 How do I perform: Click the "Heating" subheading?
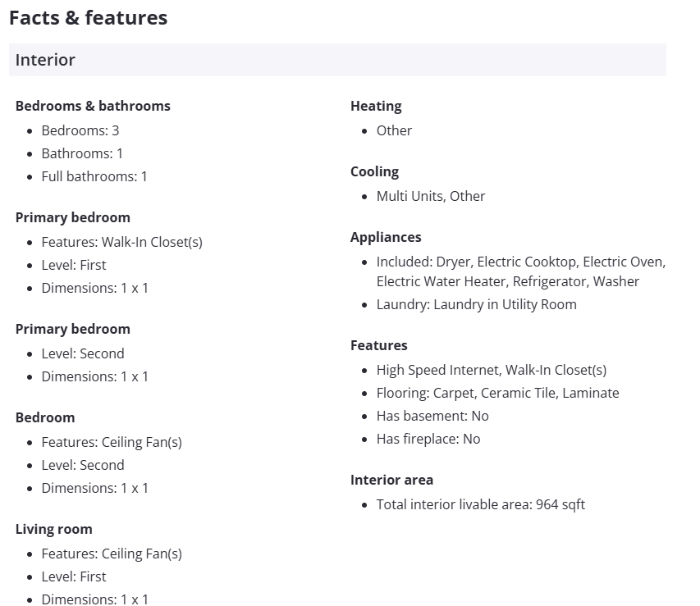pyautogui.click(x=376, y=106)
